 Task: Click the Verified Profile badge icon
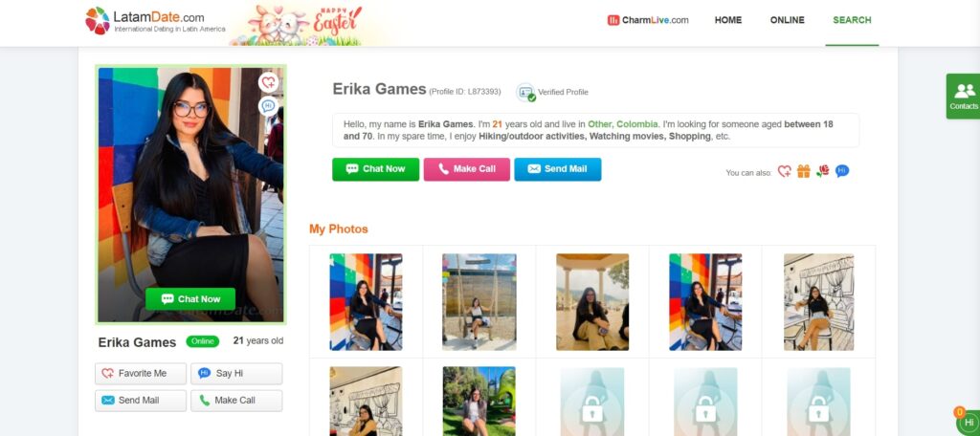(x=525, y=93)
